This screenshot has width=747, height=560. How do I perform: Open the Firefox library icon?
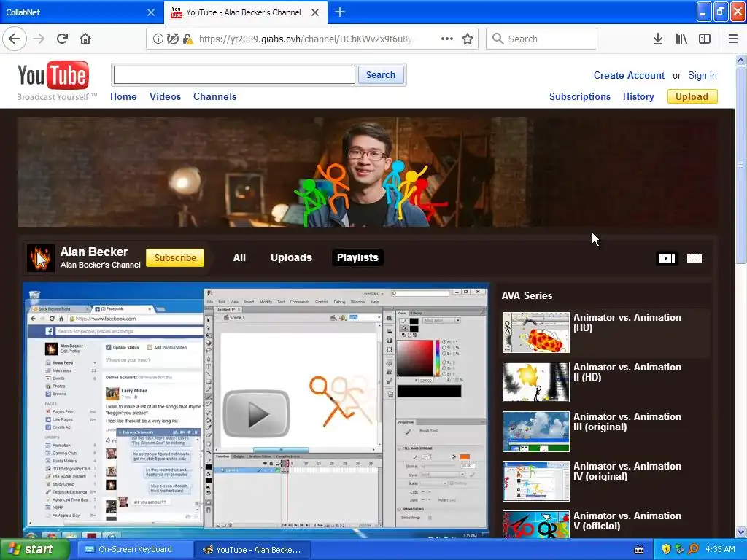(681, 39)
